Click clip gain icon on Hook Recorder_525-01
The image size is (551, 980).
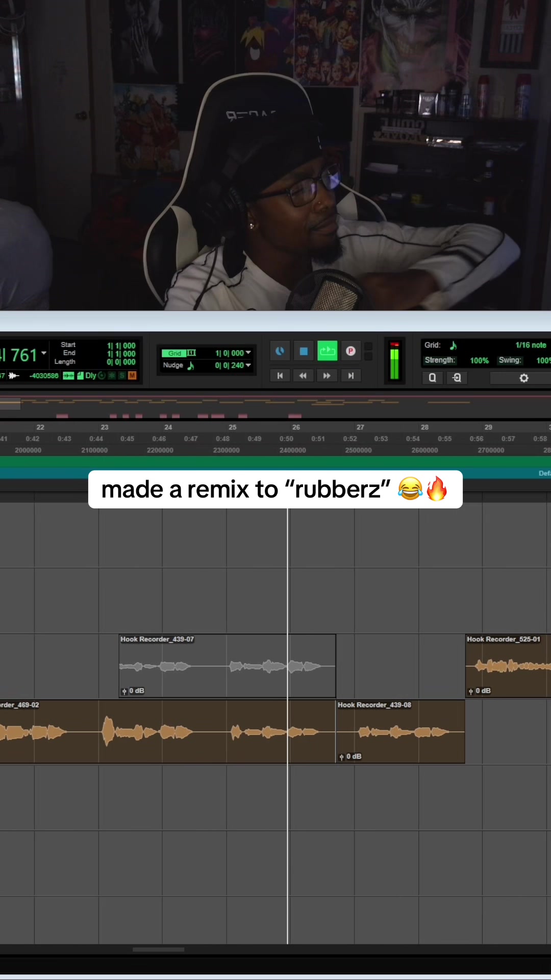pos(471,691)
